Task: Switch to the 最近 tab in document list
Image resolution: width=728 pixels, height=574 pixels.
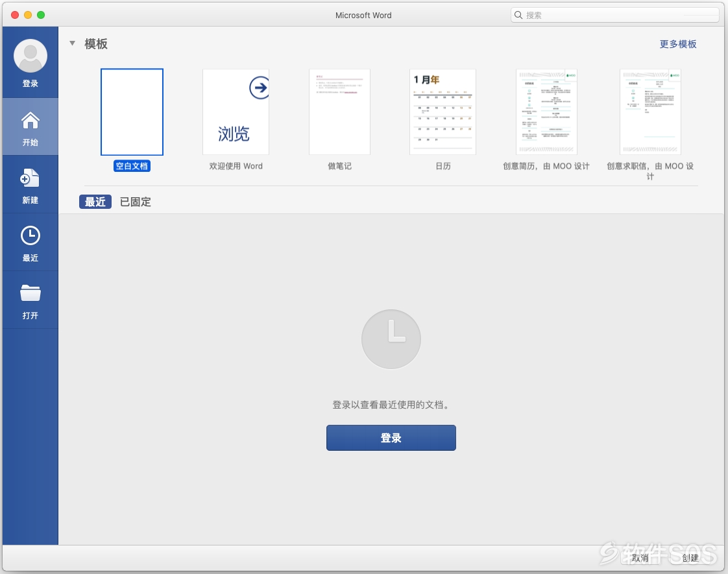Action: tap(95, 202)
